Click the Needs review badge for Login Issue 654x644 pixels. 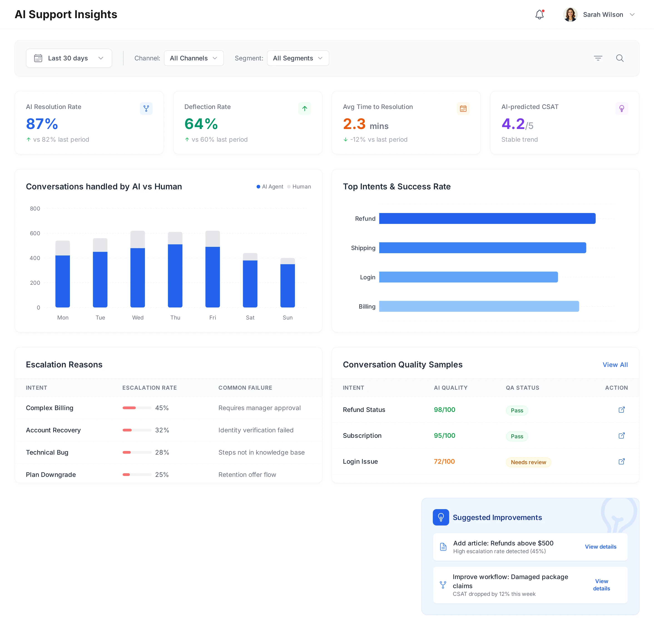[528, 462]
